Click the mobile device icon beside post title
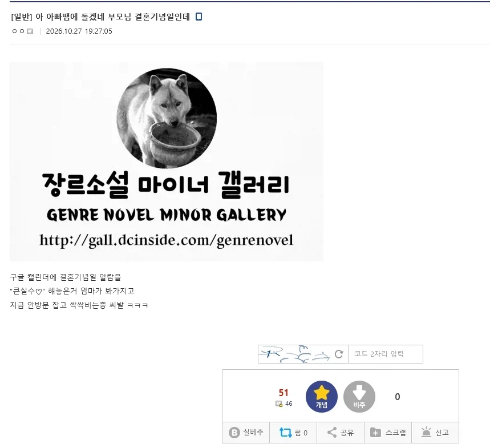The width and height of the screenshot is (490, 448). coord(199,17)
